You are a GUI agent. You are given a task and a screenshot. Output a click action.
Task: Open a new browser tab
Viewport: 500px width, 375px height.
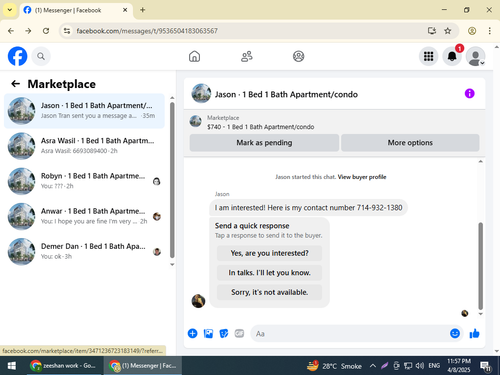pos(142,10)
